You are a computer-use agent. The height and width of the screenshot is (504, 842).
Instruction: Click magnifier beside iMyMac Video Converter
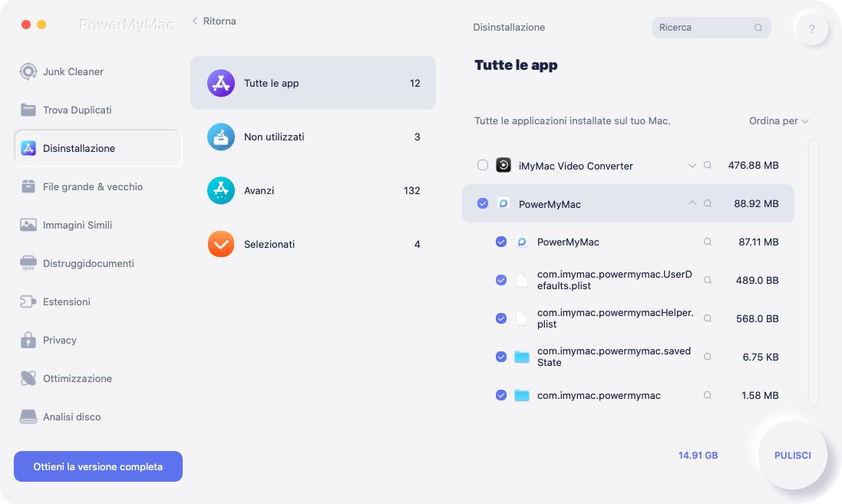click(708, 166)
